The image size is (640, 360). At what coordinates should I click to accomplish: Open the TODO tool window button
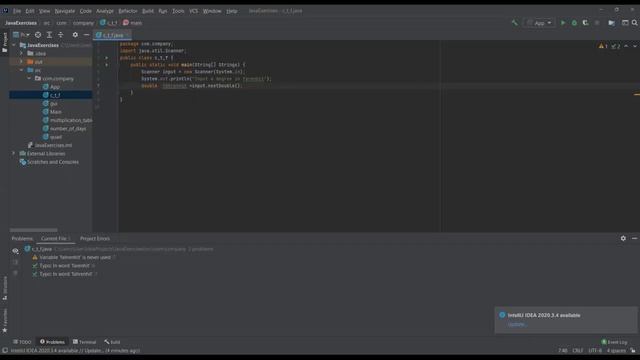22,342
